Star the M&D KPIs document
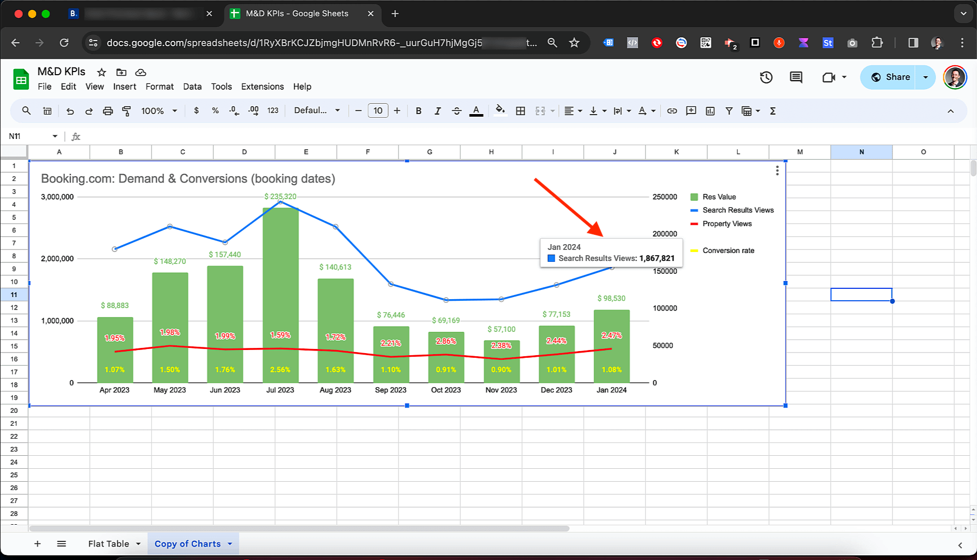This screenshot has height=560, width=977. click(102, 72)
